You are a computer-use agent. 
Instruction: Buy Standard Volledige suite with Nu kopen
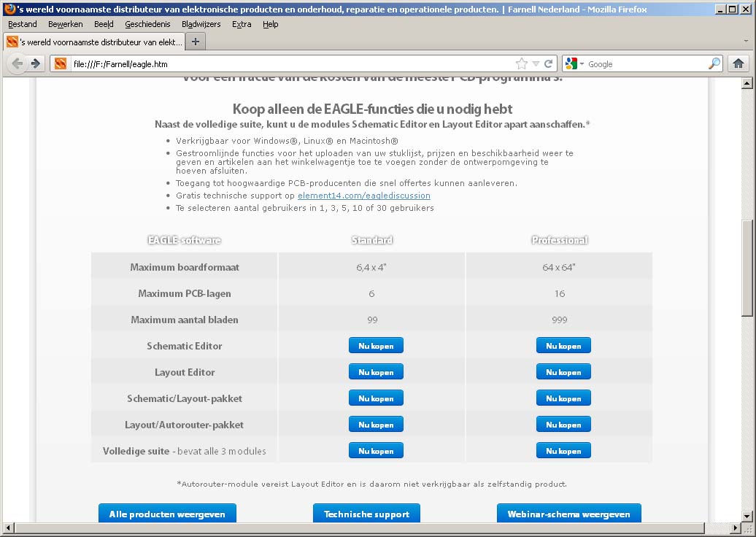coord(376,451)
